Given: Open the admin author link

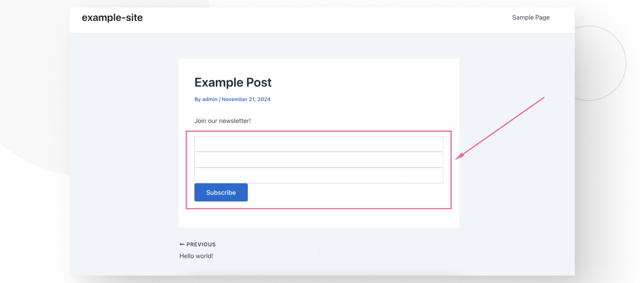Looking at the screenshot, I should tap(210, 99).
